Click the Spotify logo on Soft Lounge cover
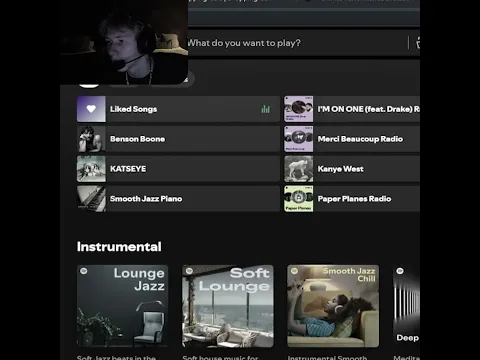 189,271
